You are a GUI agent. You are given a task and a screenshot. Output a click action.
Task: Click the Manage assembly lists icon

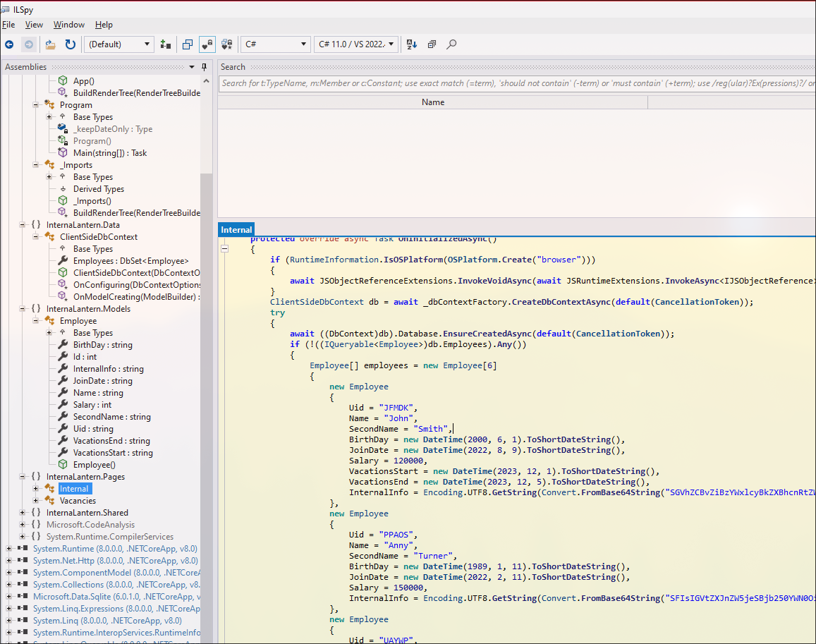point(166,44)
